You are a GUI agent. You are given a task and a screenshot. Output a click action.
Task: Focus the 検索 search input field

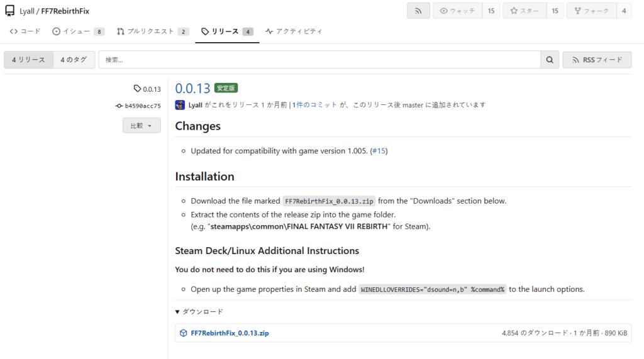pos(319,60)
